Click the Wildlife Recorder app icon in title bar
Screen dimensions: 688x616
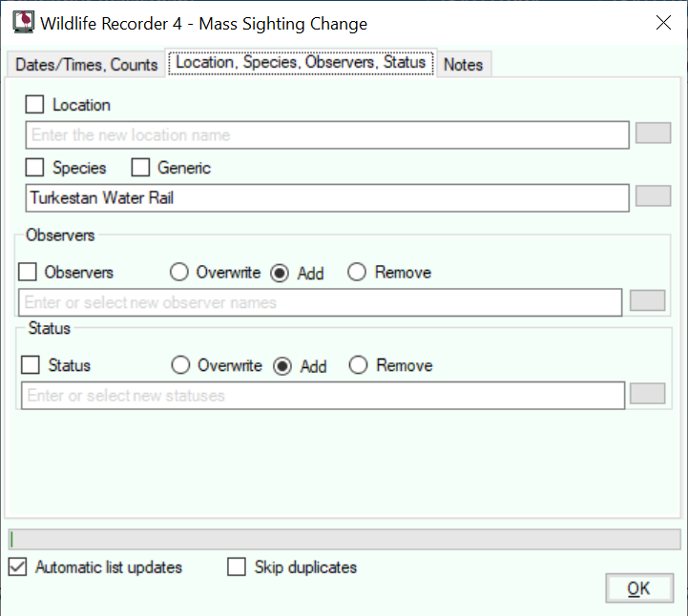(x=23, y=22)
